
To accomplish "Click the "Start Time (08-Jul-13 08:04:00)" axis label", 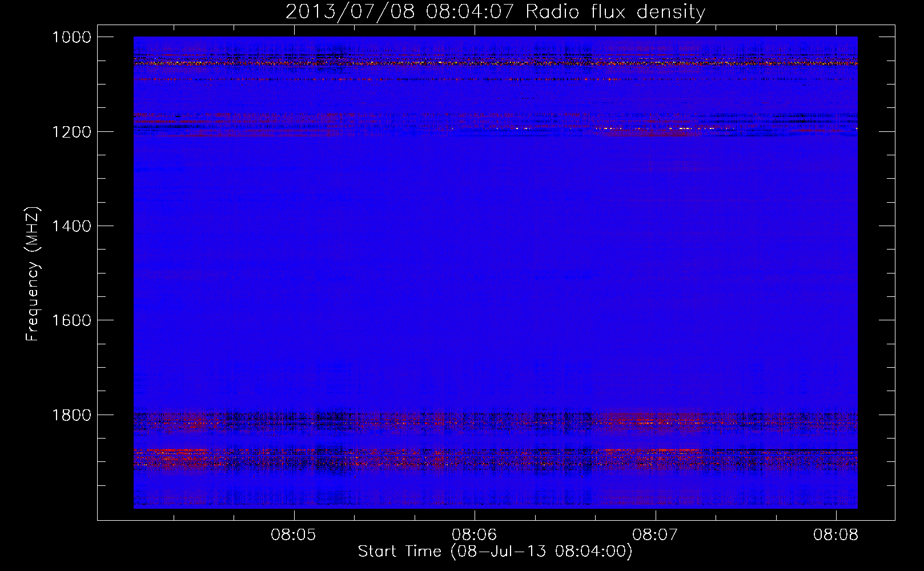I will coord(495,552).
